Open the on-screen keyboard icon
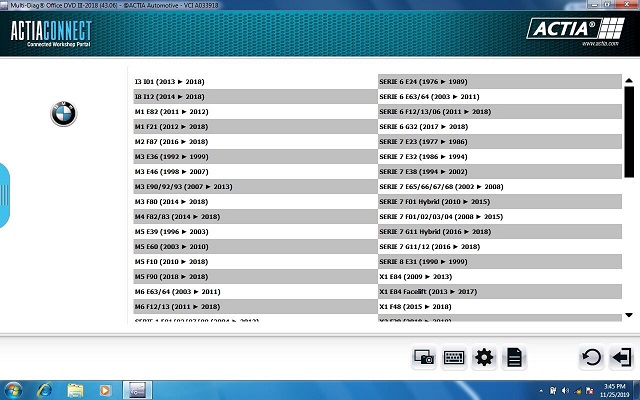Screen dimensions: 640x400 click(454, 358)
